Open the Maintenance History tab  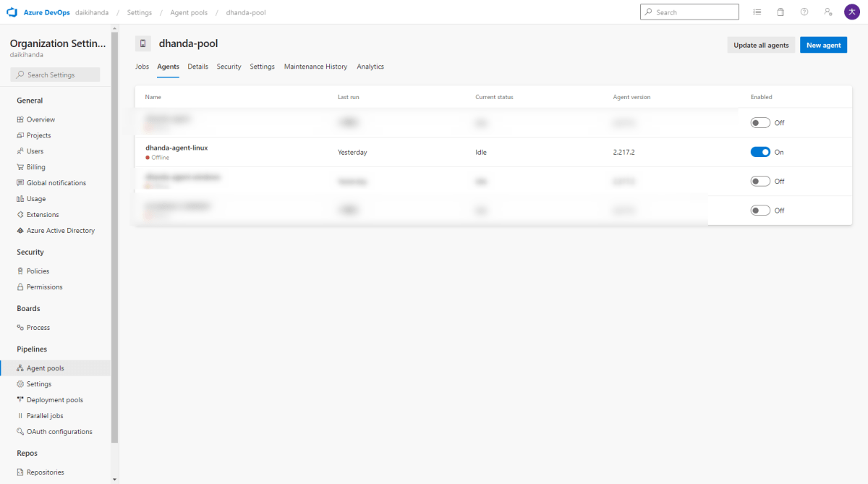point(315,67)
